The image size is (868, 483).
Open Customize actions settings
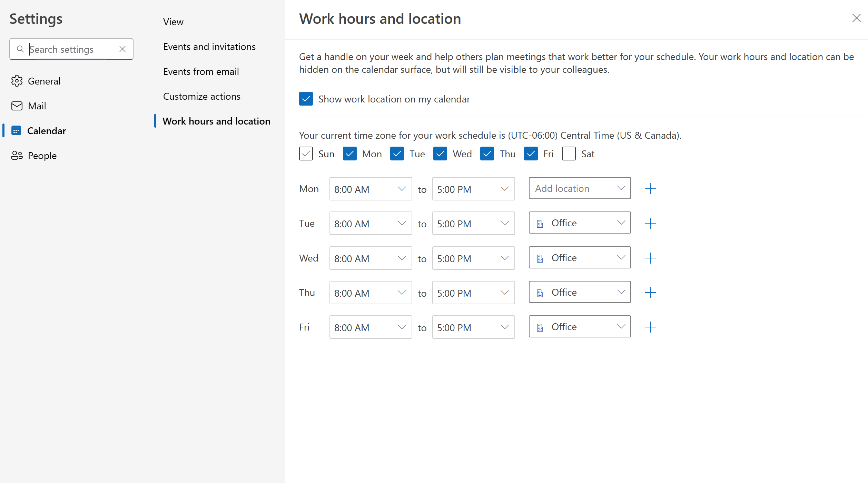(x=202, y=96)
